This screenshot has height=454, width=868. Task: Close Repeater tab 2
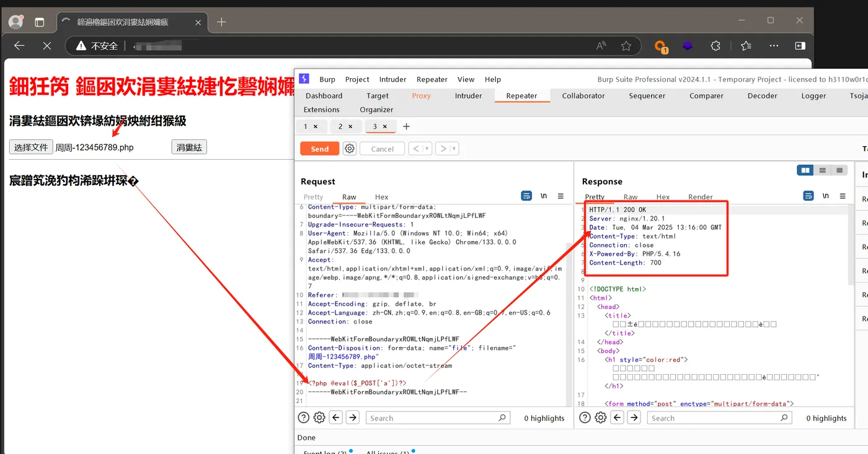point(350,126)
